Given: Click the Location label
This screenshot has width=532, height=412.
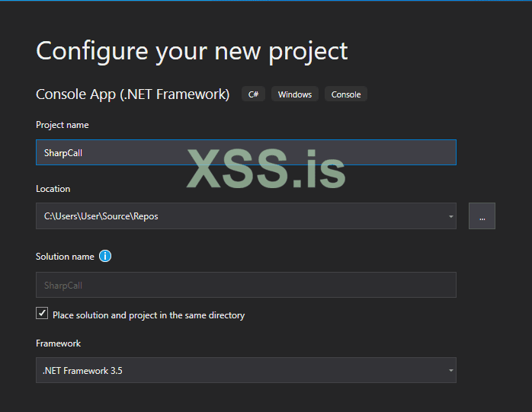Looking at the screenshot, I should (53, 189).
